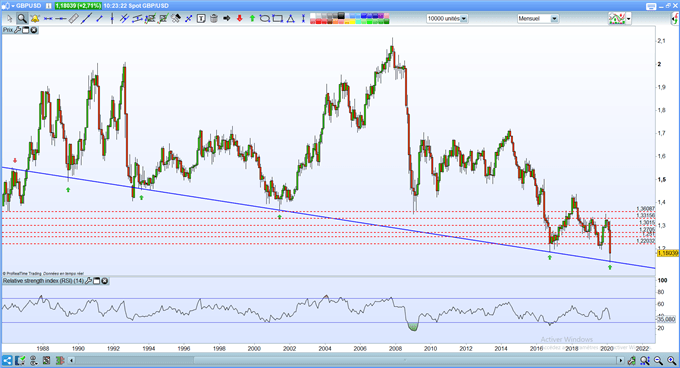This screenshot has width=680, height=368.
Task: Select the vertical line tool
Action: point(112,19)
